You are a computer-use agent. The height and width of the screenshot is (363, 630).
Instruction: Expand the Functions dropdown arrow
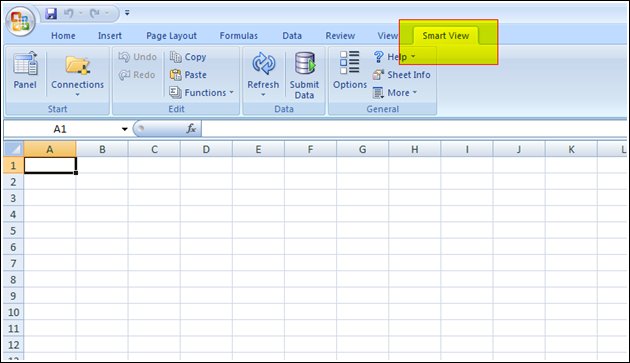(x=231, y=92)
